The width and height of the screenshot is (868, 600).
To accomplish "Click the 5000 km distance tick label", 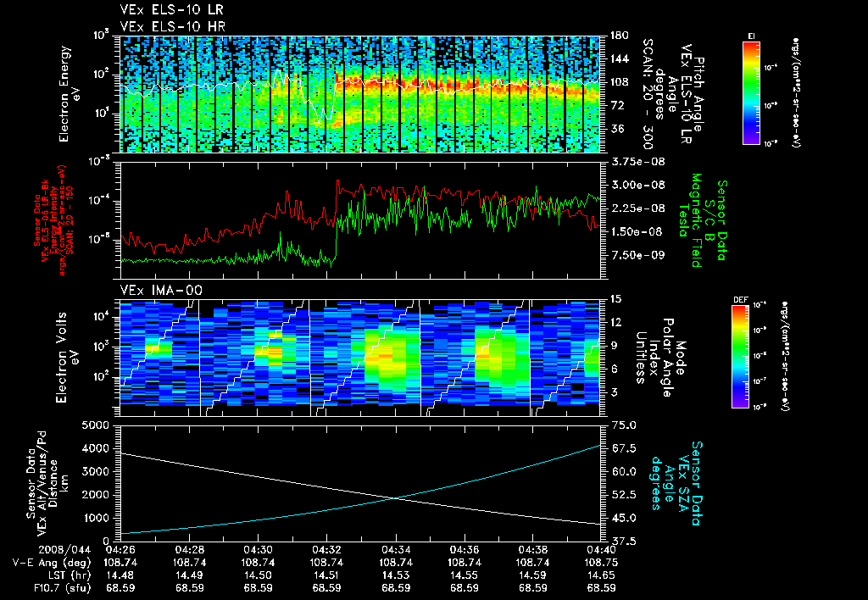I will click(x=96, y=425).
